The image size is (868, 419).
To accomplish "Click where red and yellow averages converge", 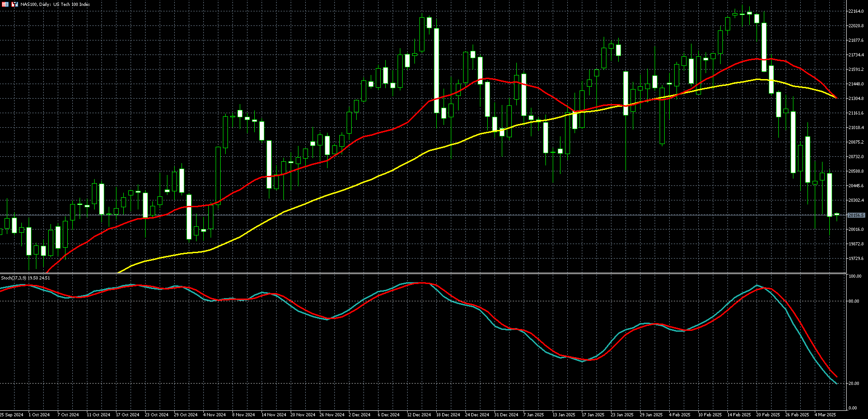I will coord(836,98).
